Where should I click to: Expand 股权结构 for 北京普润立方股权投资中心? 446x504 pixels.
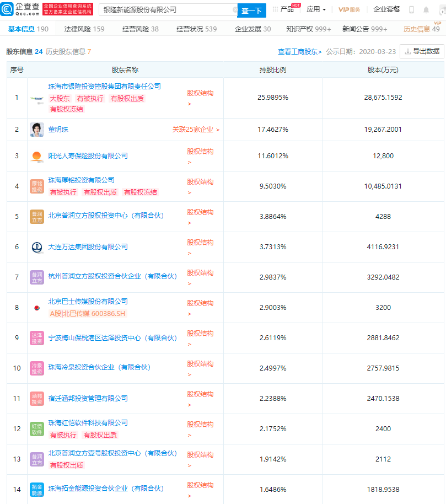[x=200, y=217]
